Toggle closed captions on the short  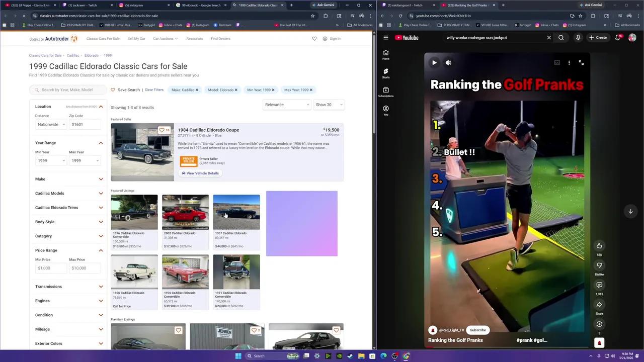pyautogui.click(x=557, y=63)
